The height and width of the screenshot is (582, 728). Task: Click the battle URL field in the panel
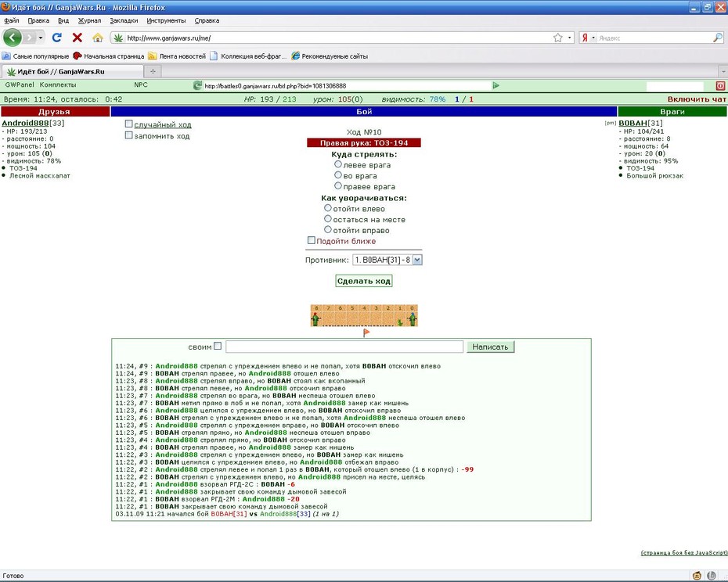tap(347, 86)
